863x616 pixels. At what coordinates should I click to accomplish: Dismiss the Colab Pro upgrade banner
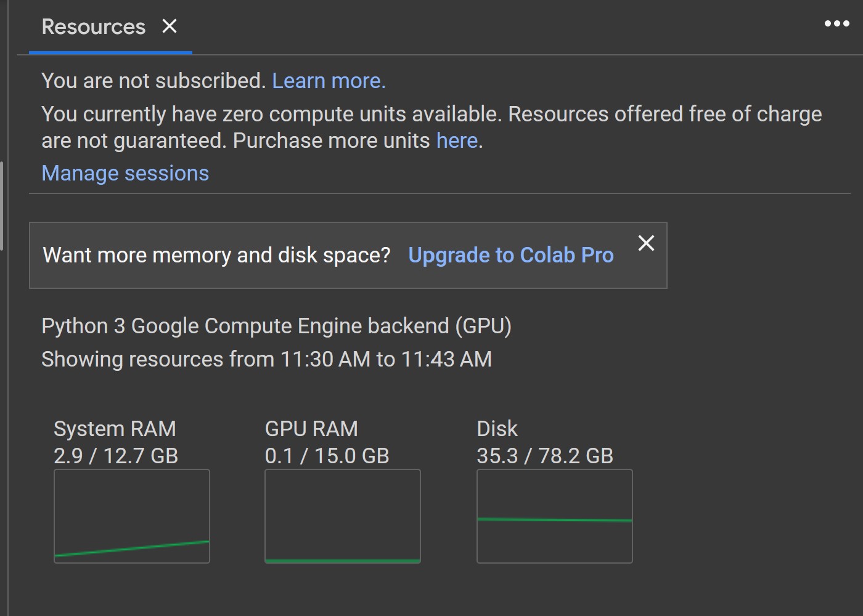pos(646,243)
